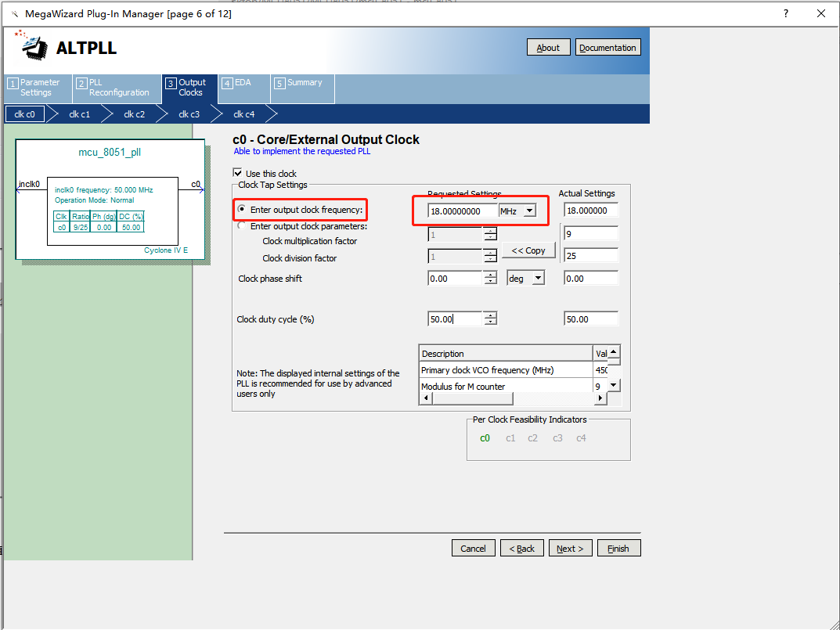Click the title bar help question mark
Viewport: 840px width, 630px height.
click(x=785, y=13)
